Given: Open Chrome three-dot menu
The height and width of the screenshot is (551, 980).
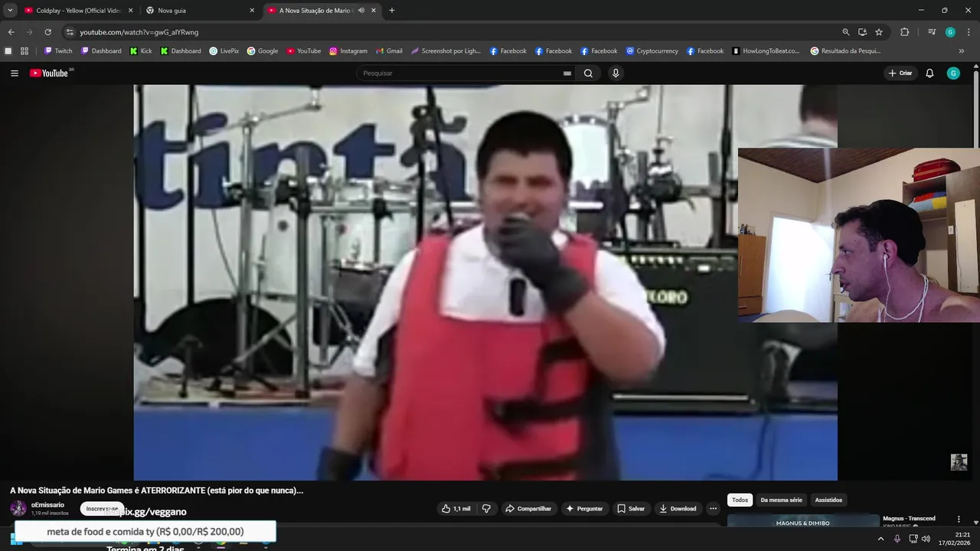Looking at the screenshot, I should (968, 32).
